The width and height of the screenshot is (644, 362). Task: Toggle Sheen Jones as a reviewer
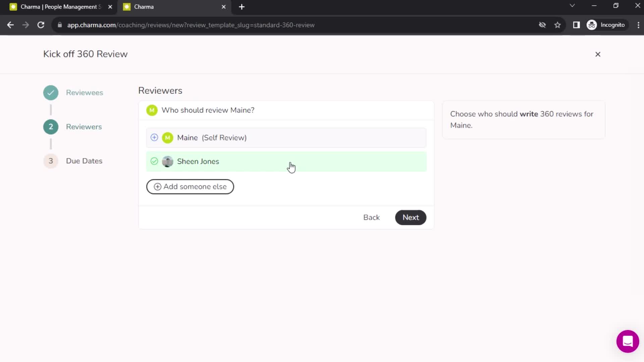tap(154, 161)
